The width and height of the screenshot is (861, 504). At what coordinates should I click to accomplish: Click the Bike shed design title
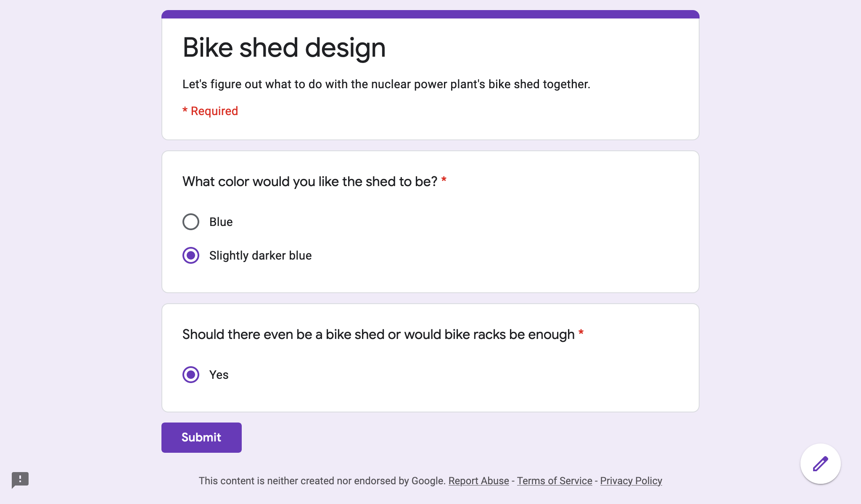click(x=283, y=47)
